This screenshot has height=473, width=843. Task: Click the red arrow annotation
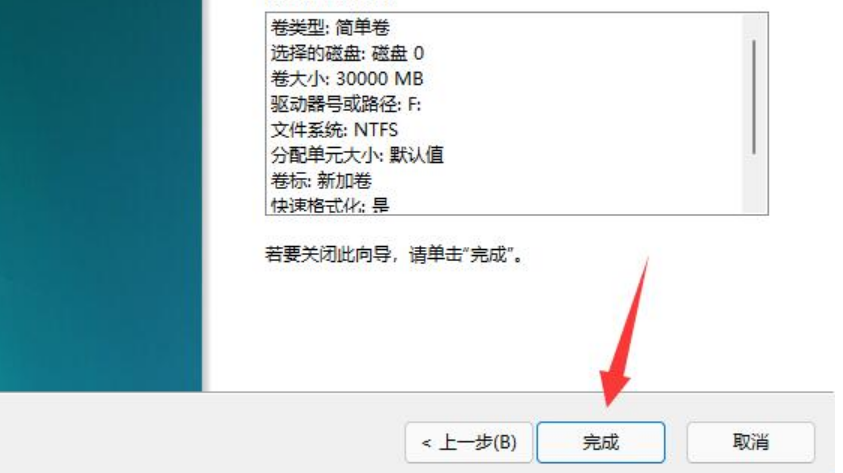click(626, 333)
